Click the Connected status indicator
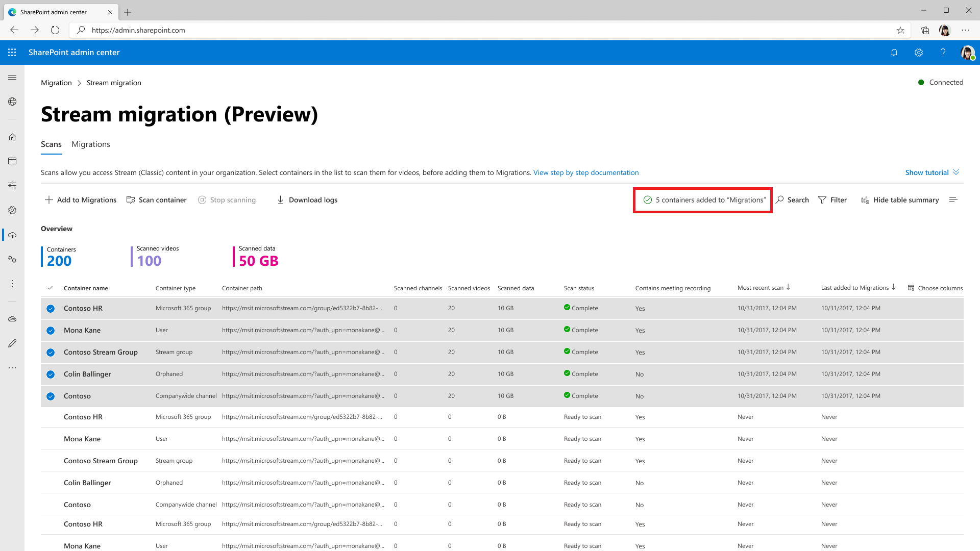 point(940,82)
